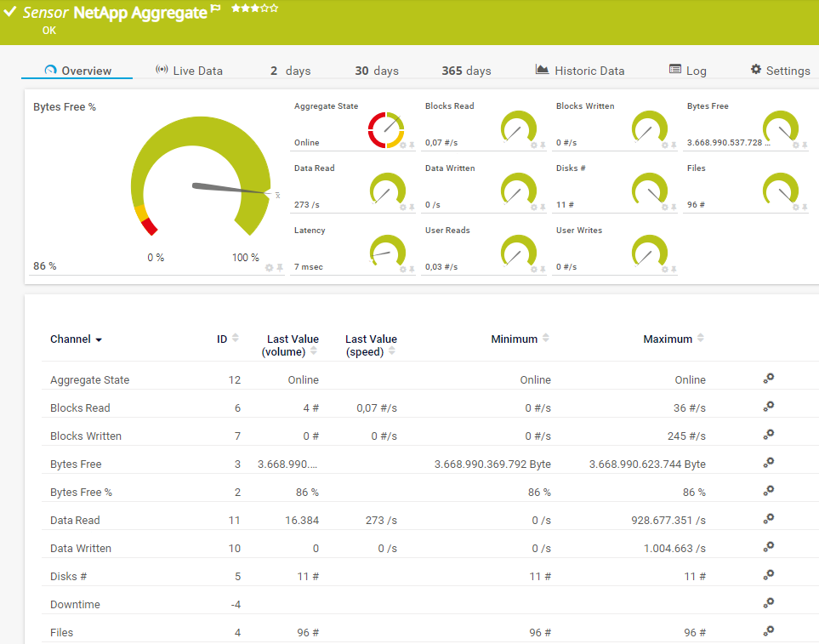Sort the table by ID column
The height and width of the screenshot is (644, 819).
[236, 339]
